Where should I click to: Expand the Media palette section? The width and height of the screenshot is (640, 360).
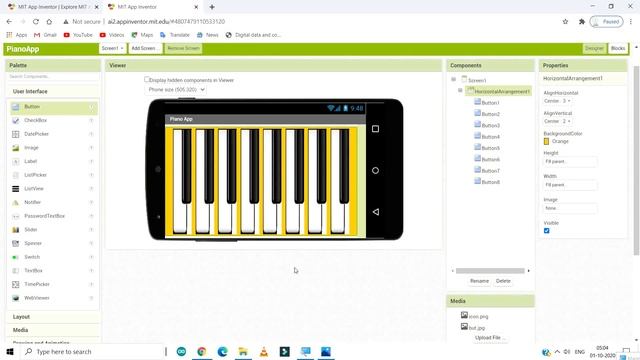(53, 330)
